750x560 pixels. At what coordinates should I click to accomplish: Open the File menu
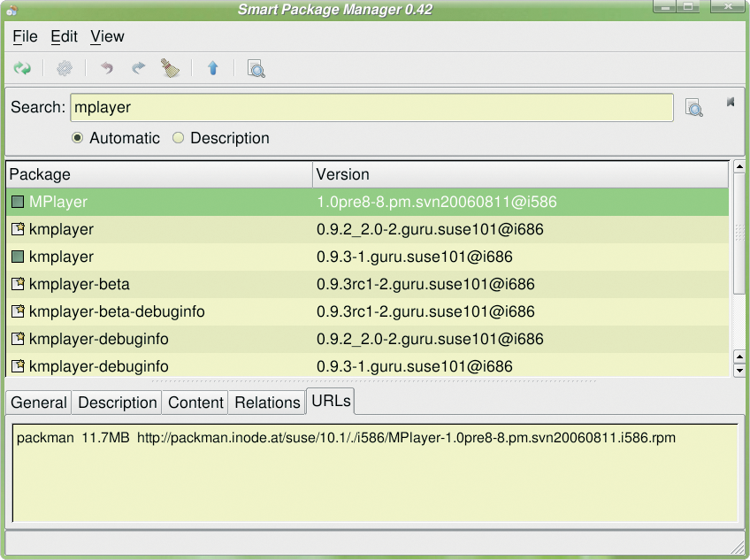pos(25,36)
